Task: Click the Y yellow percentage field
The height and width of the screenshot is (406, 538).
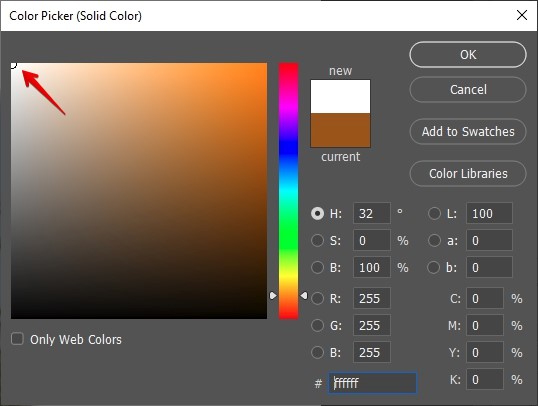Action: pyautogui.click(x=485, y=352)
